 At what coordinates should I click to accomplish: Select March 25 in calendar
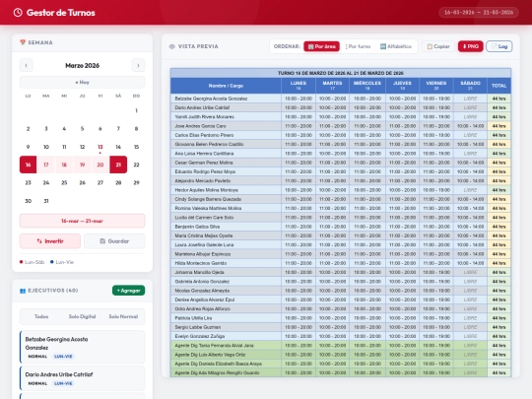pyautogui.click(x=64, y=183)
